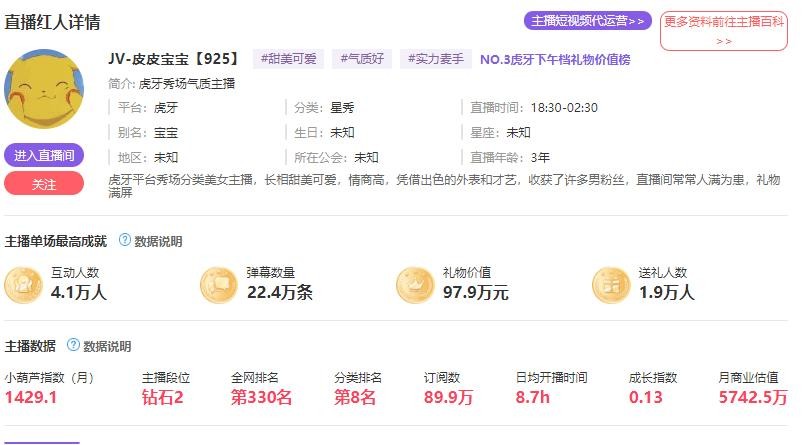Select the #实力麦手 tag
This screenshot has width=812, height=445.
[x=435, y=59]
